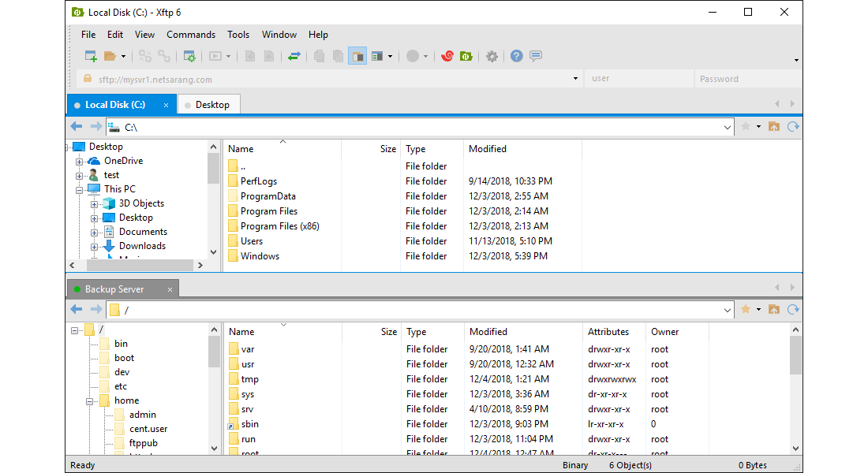Open the C:\ path dropdown list
The height and width of the screenshot is (473, 868).
[x=728, y=127]
